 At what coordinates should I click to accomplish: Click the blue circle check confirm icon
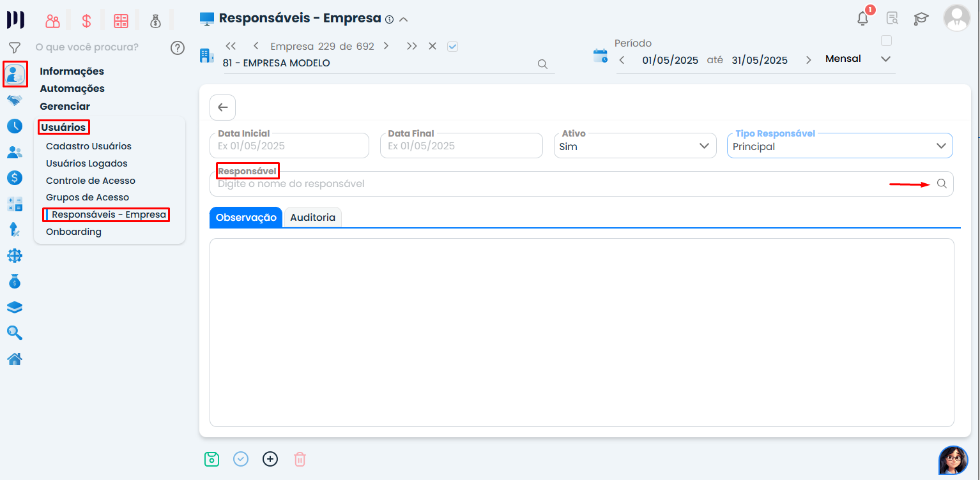tap(241, 459)
